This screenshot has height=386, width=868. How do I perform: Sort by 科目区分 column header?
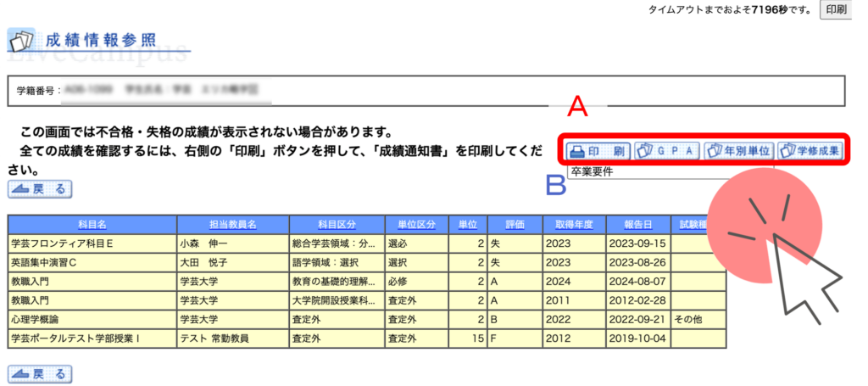pos(337,224)
